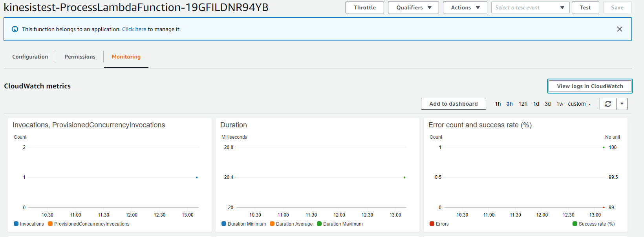Click the blue data point in Invocations chart
This screenshot has width=644, height=237.
click(197, 177)
